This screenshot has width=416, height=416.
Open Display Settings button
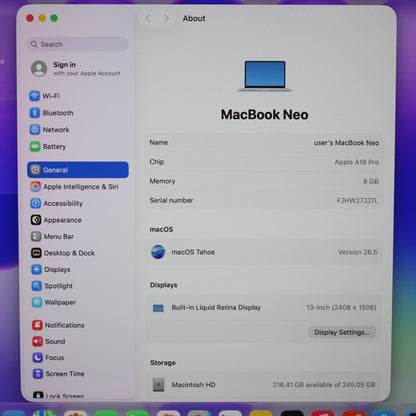tap(342, 332)
